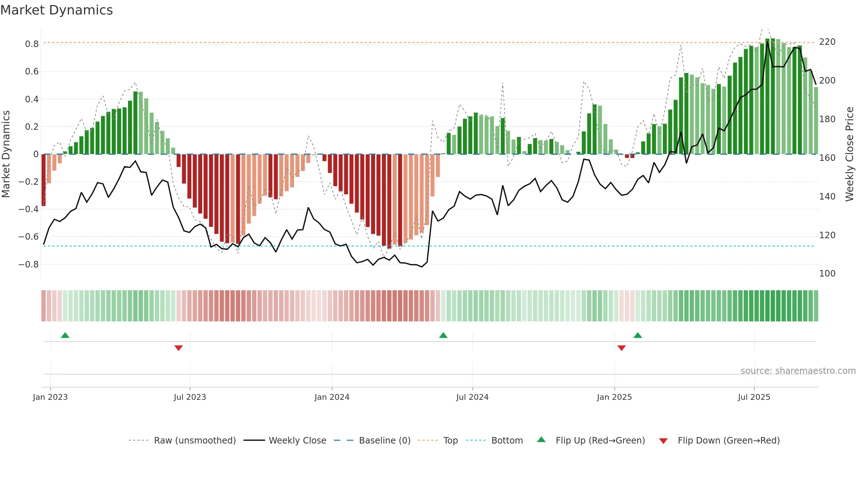Toggle Flip Up (Red→Green) legend item
Viewport: 868px width, 488px height.
[591, 440]
